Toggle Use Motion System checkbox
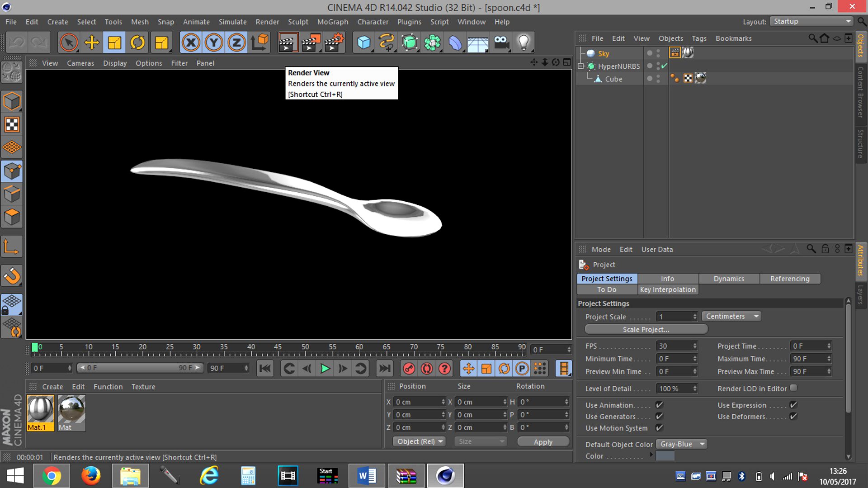This screenshot has width=868, height=488. tap(659, 427)
